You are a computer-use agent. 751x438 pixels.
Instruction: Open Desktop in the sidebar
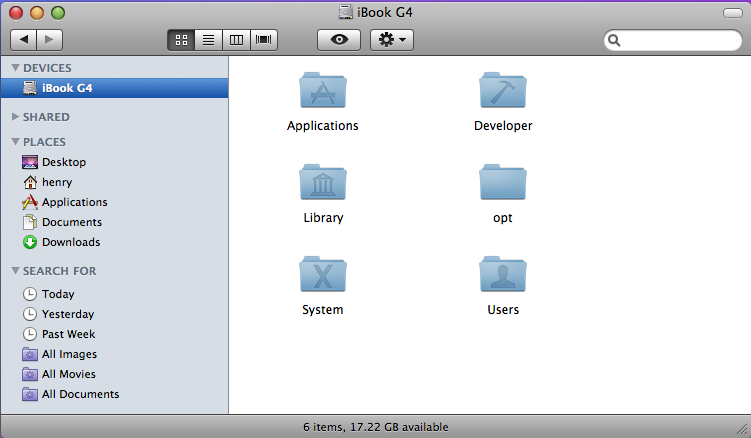(x=114, y=162)
